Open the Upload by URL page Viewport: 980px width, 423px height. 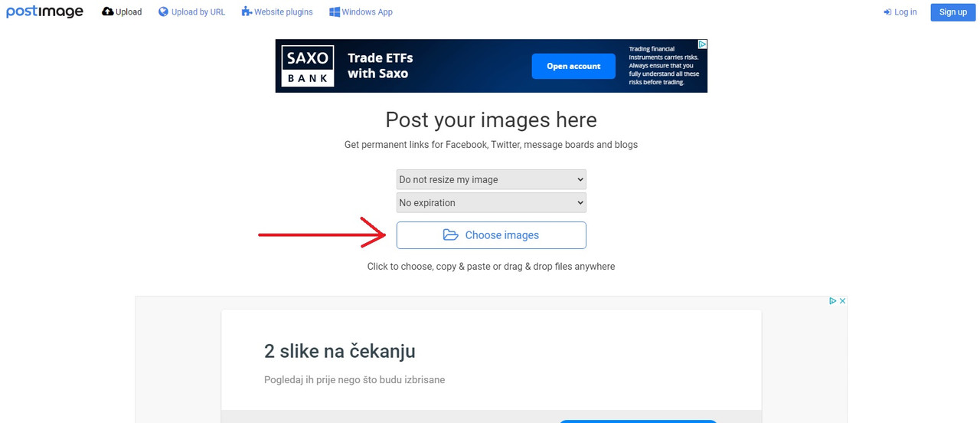point(192,11)
